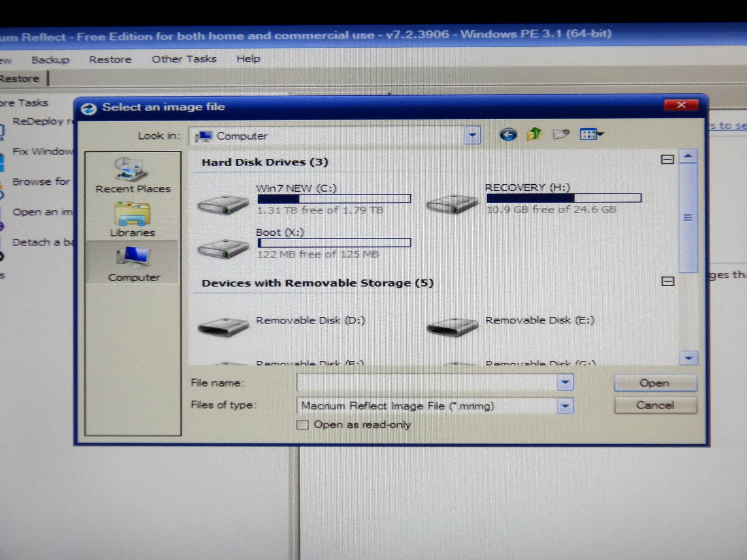
Task: Click the Back arrow icon in dialog toolbar
Action: point(508,135)
